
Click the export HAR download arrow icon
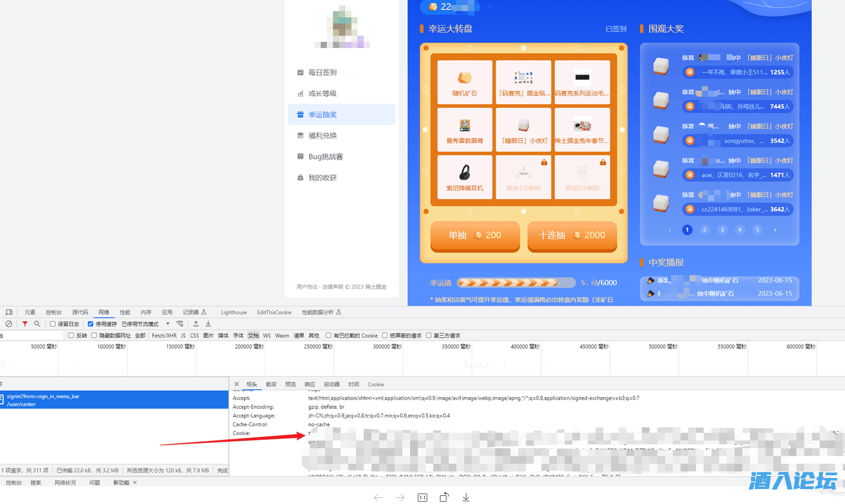(208, 324)
